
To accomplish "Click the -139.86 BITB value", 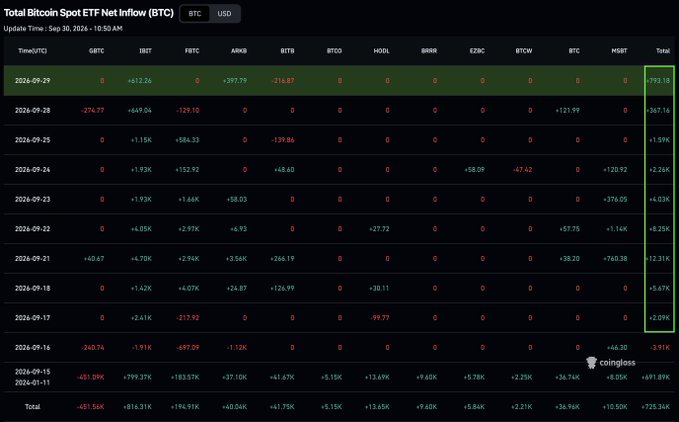I will 283,140.
